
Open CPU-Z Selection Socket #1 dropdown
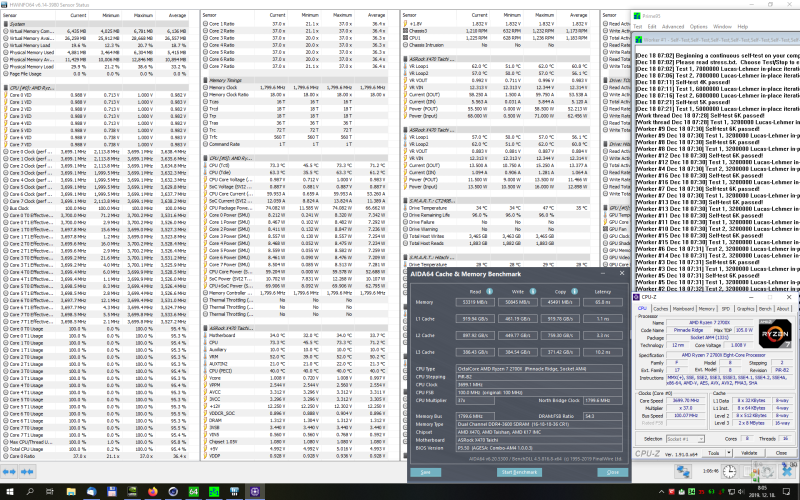685,439
